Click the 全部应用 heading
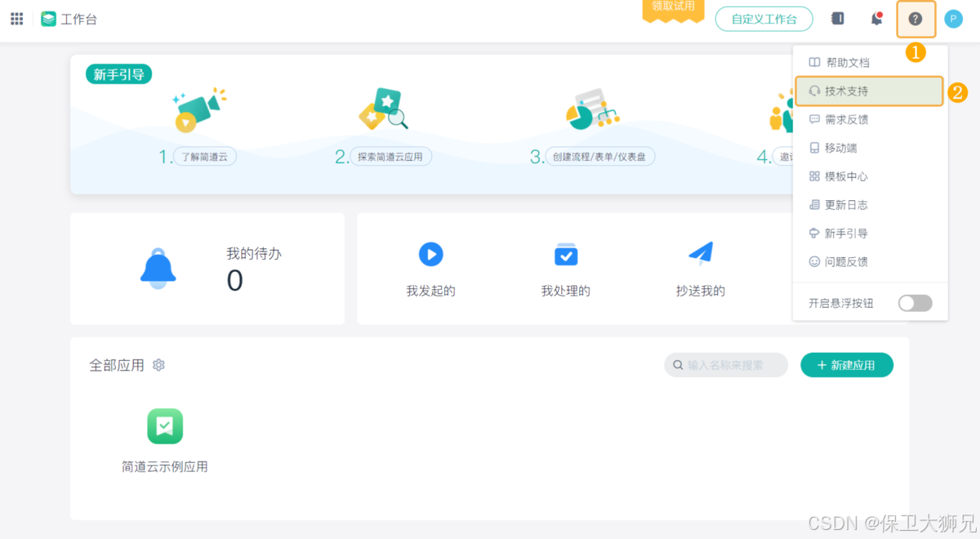 tap(117, 365)
